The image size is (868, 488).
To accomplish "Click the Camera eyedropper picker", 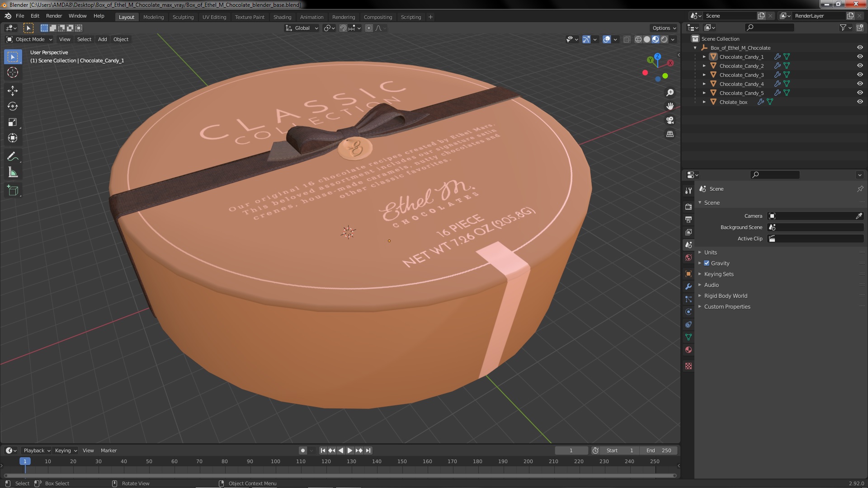I will tap(859, 216).
